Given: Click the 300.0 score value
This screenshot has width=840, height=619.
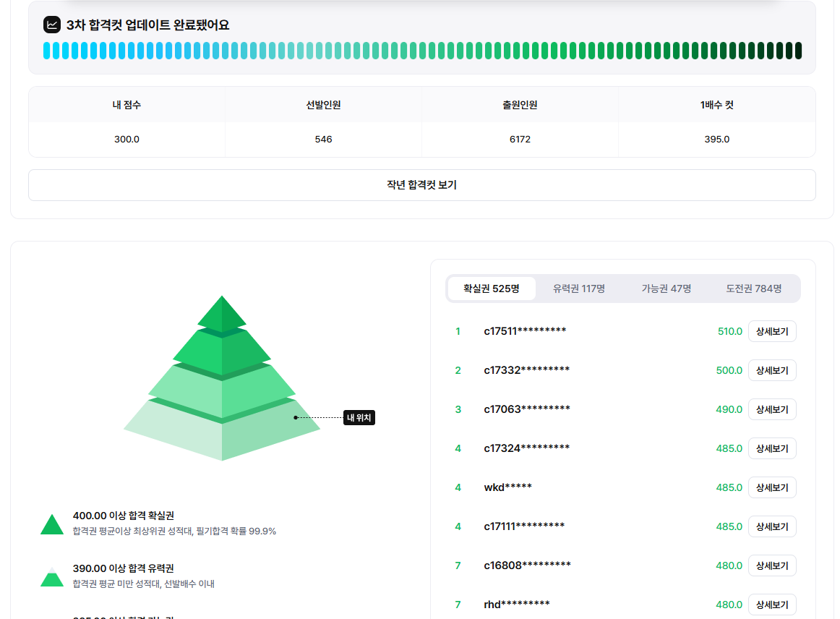Looking at the screenshot, I should pyautogui.click(x=127, y=140).
